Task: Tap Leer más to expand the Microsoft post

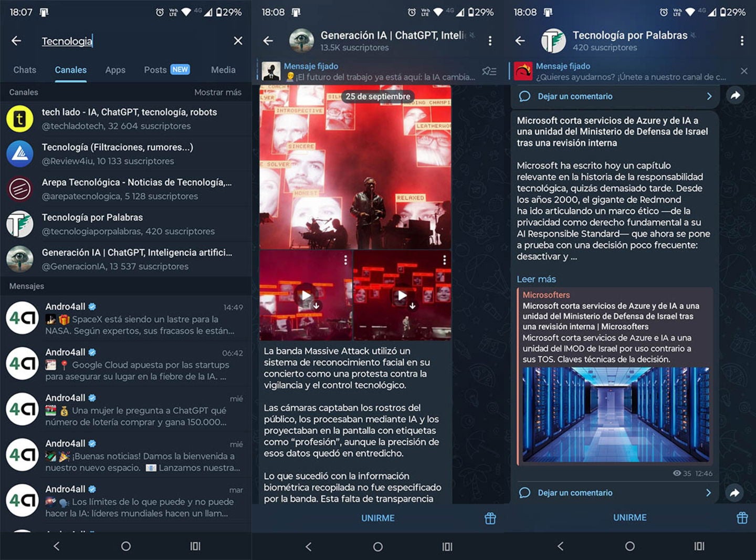Action: click(x=536, y=279)
